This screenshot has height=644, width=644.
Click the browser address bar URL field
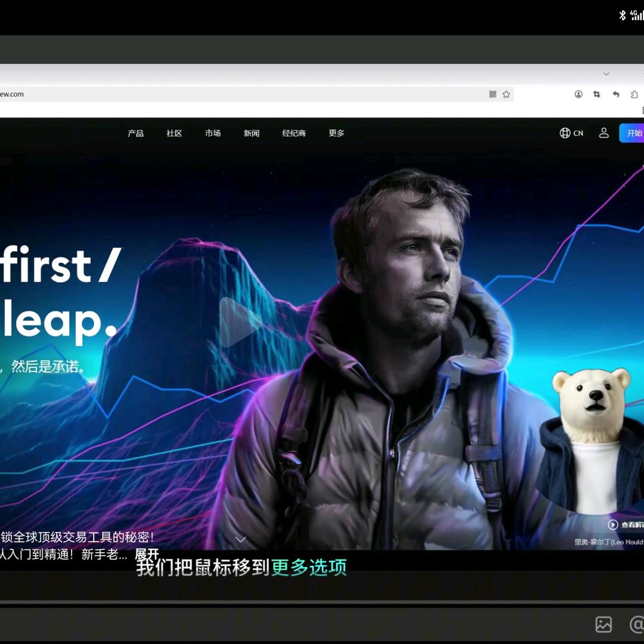[239, 94]
